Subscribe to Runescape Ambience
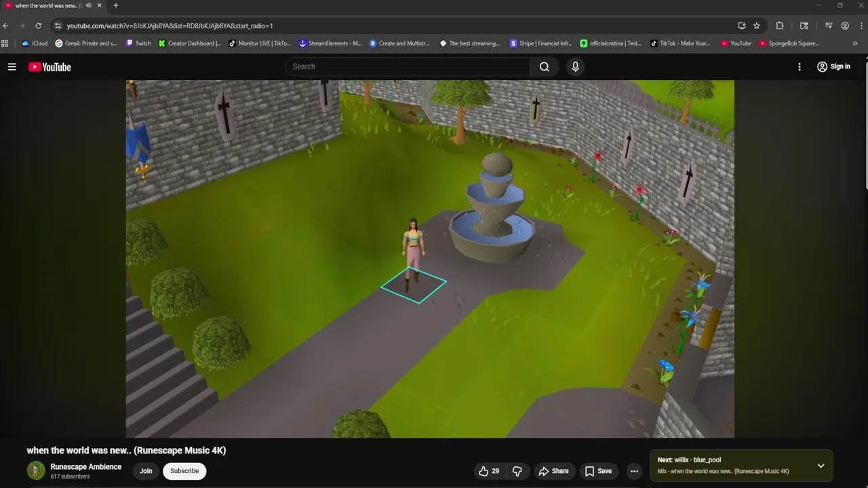The height and width of the screenshot is (488, 868). 184,471
